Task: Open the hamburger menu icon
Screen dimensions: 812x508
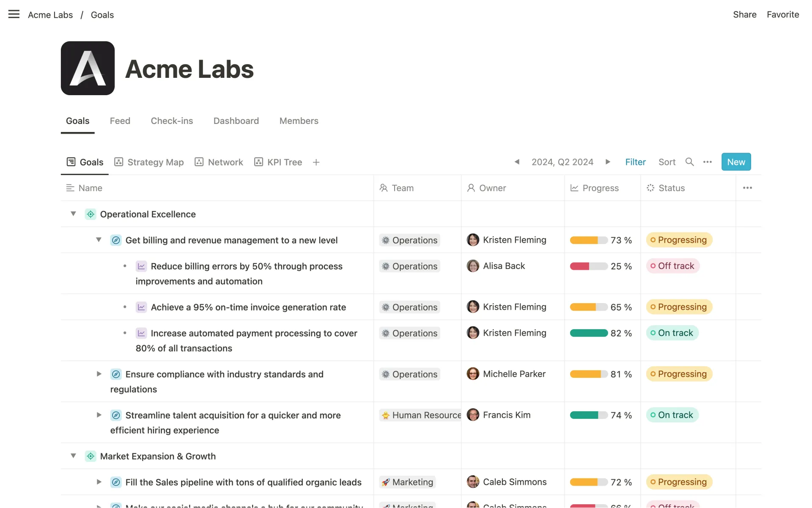Action: click(14, 14)
